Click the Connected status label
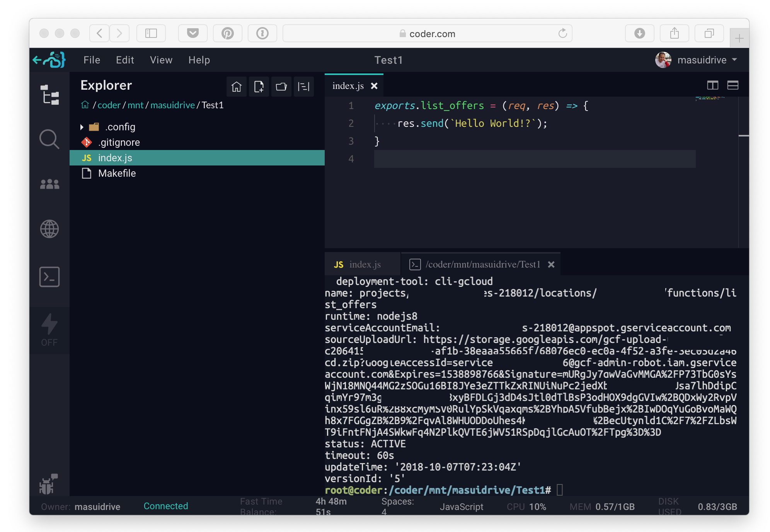The width and height of the screenshot is (770, 532). coord(165,506)
